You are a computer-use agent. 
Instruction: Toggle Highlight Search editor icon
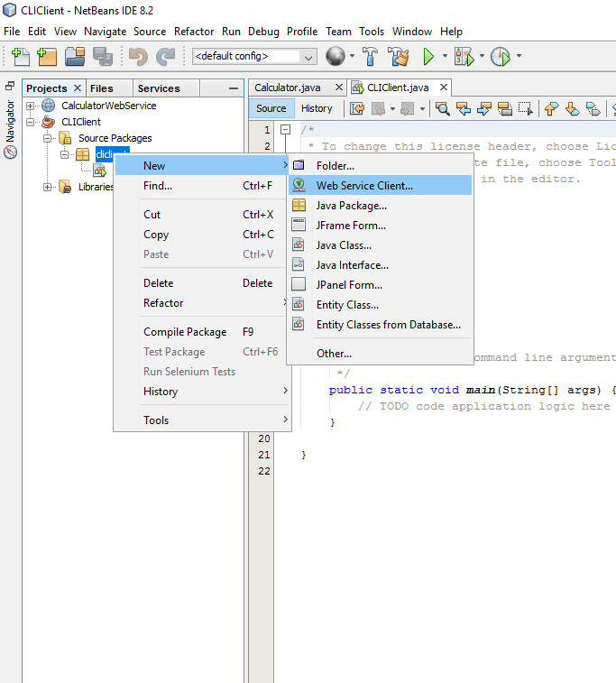504,108
